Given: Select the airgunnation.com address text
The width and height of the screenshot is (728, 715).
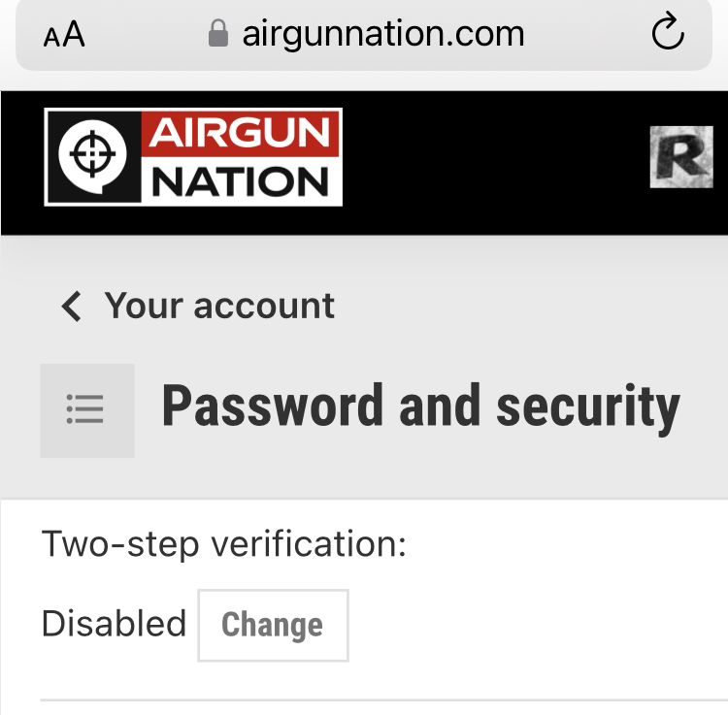Looking at the screenshot, I should point(383,34).
